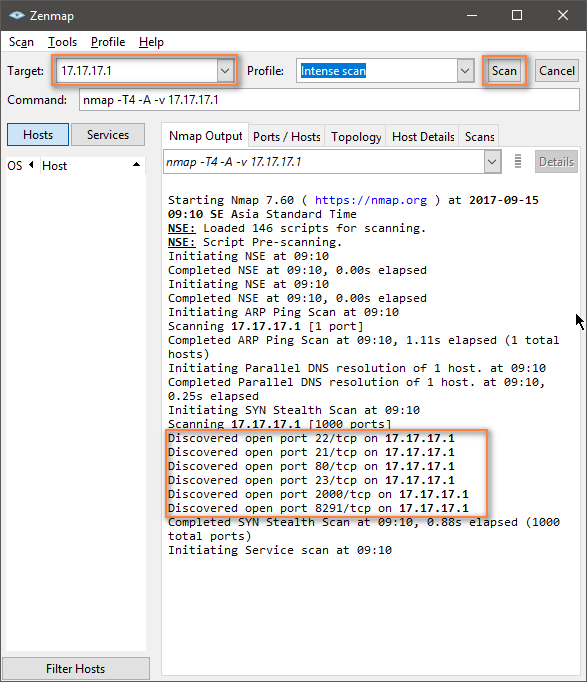The width and height of the screenshot is (587, 682).
Task: Minimize the Zenmap window
Action: point(472,15)
